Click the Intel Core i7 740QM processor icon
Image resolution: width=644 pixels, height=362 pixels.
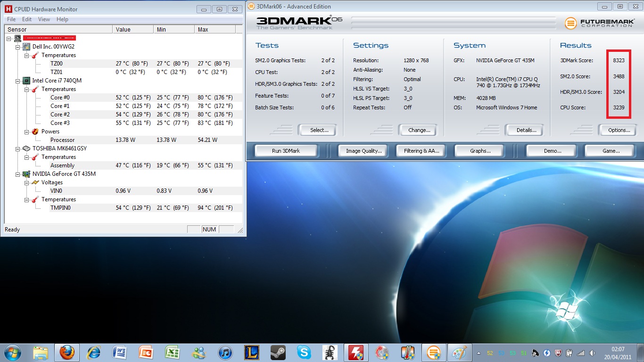pos(26,81)
